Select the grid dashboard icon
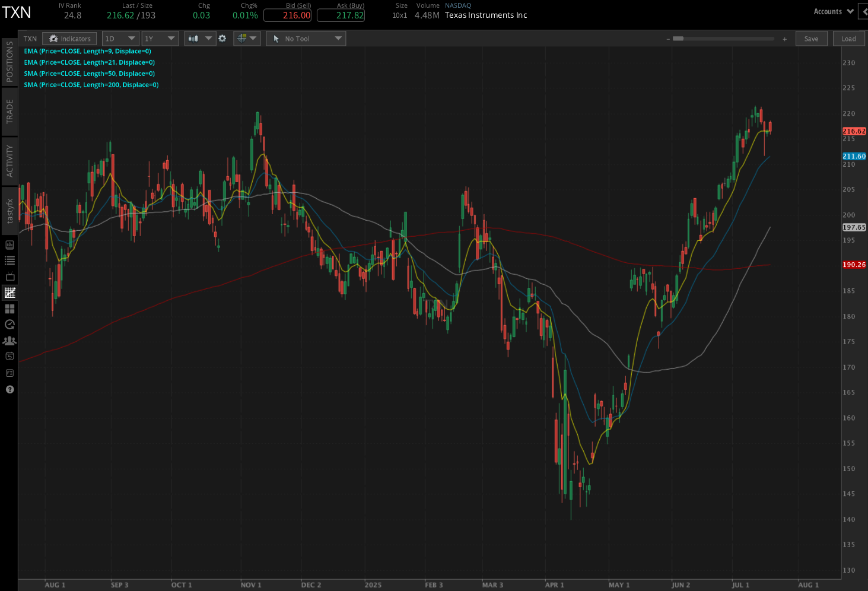 (9, 308)
